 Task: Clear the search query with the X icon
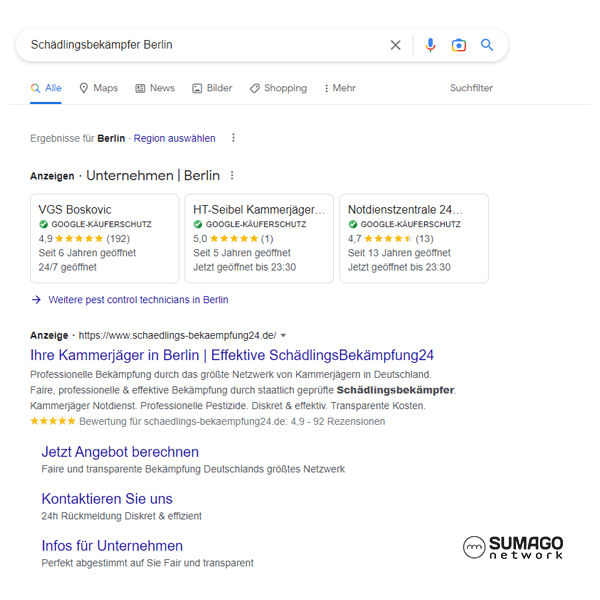pyautogui.click(x=395, y=45)
